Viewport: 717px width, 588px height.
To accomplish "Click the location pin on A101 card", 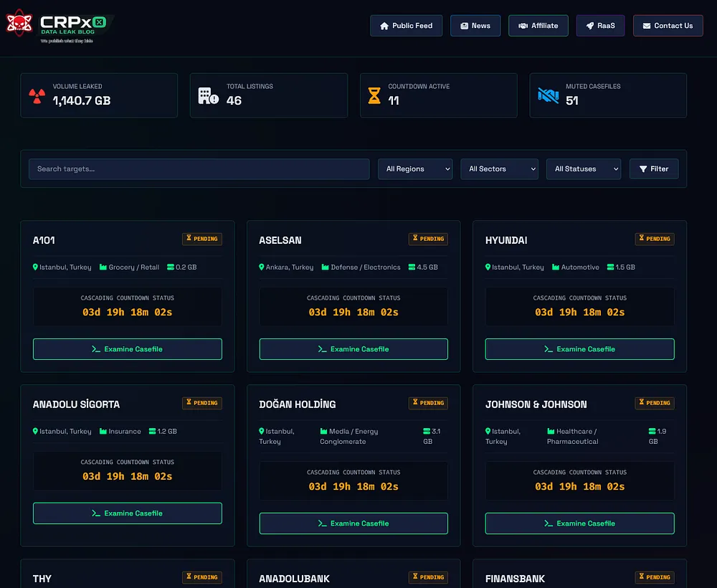I will (x=35, y=267).
